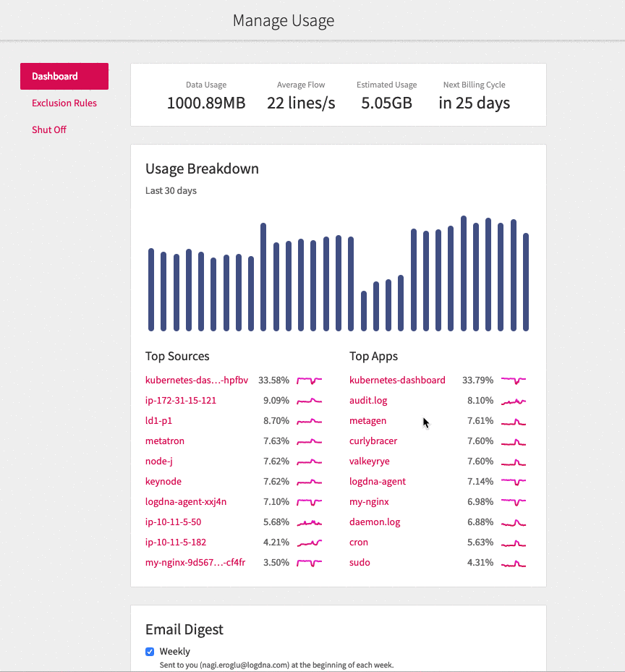The image size is (625, 672).
Task: Click the sparkline next to kubernetes-dashboard app
Action: click(x=514, y=380)
